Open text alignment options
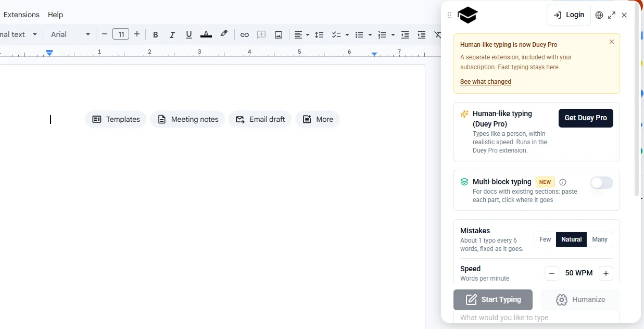 pyautogui.click(x=301, y=35)
